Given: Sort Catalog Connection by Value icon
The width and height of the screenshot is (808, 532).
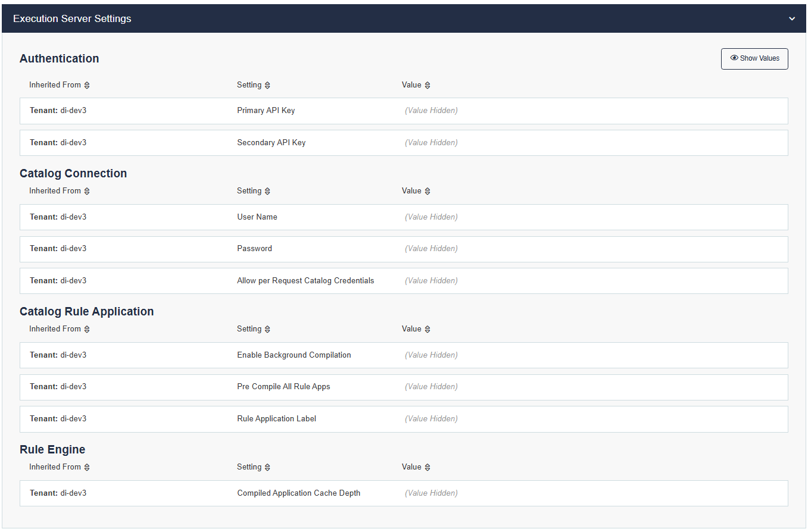Looking at the screenshot, I should tap(428, 191).
